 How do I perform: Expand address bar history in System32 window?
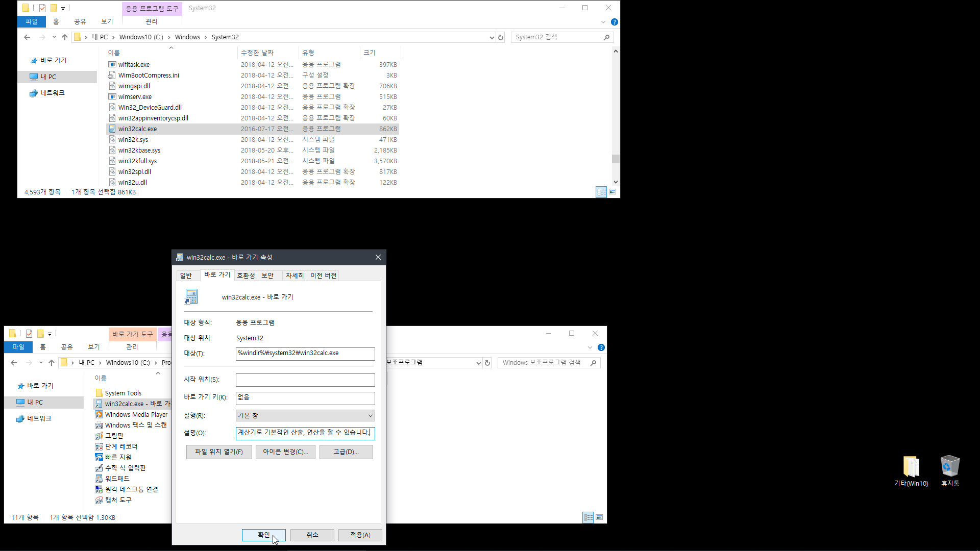coord(492,37)
